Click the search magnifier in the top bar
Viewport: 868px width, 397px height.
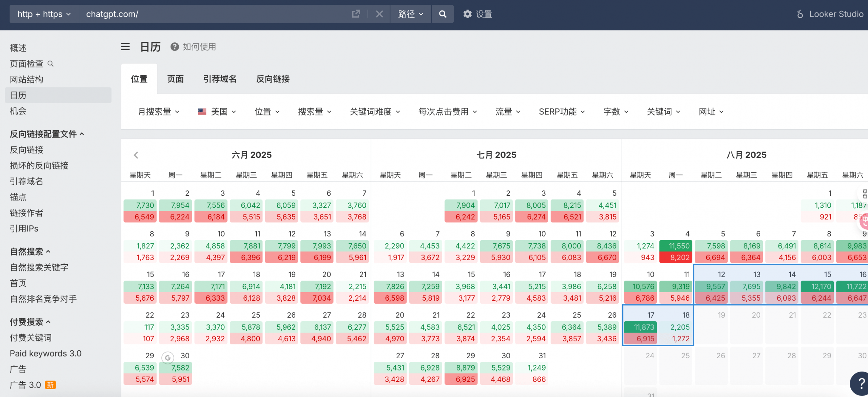[442, 14]
